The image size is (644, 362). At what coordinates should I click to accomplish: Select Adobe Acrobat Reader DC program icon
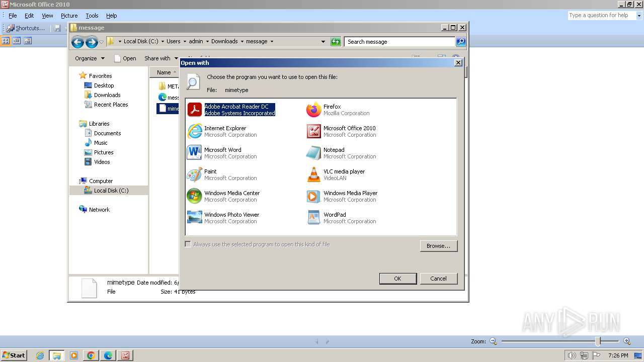point(195,110)
